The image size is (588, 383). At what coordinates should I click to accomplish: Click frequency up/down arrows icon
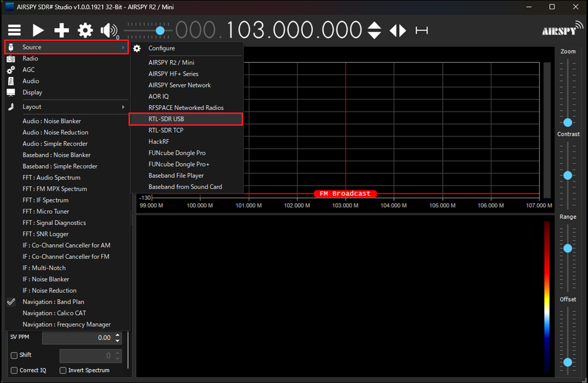374,31
